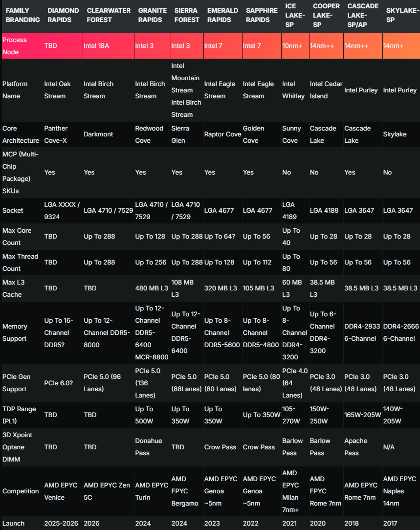Screen dimensions: 420x530
Task: Select the 2025-2026 launch cell
Action: tap(63, 523)
